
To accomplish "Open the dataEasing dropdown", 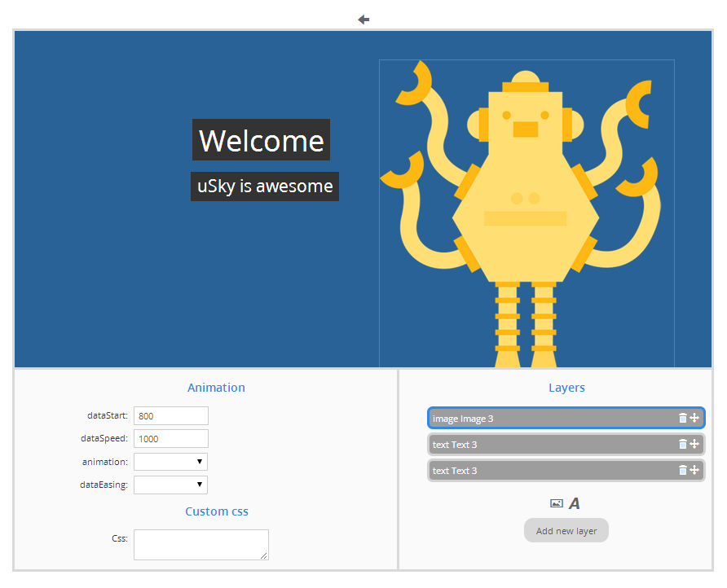I will (x=170, y=485).
